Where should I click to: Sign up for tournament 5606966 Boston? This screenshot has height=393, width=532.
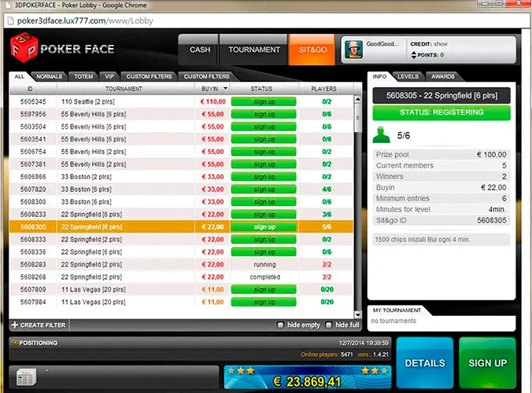264,177
